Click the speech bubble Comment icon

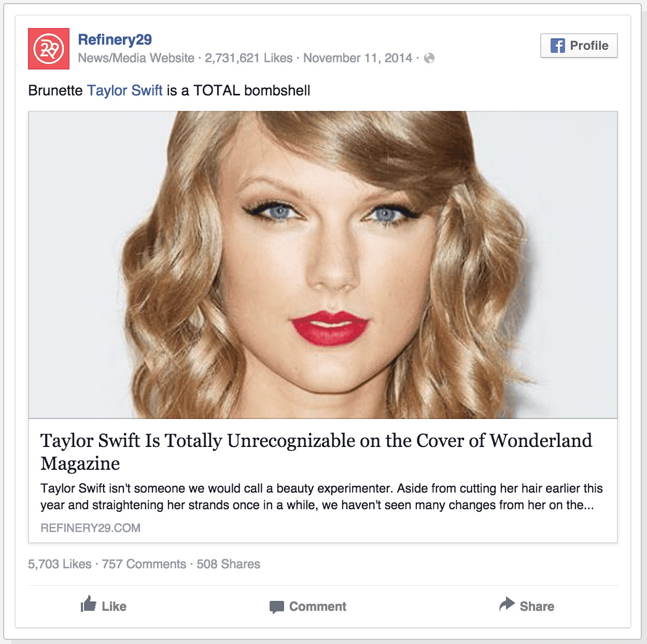[x=277, y=607]
